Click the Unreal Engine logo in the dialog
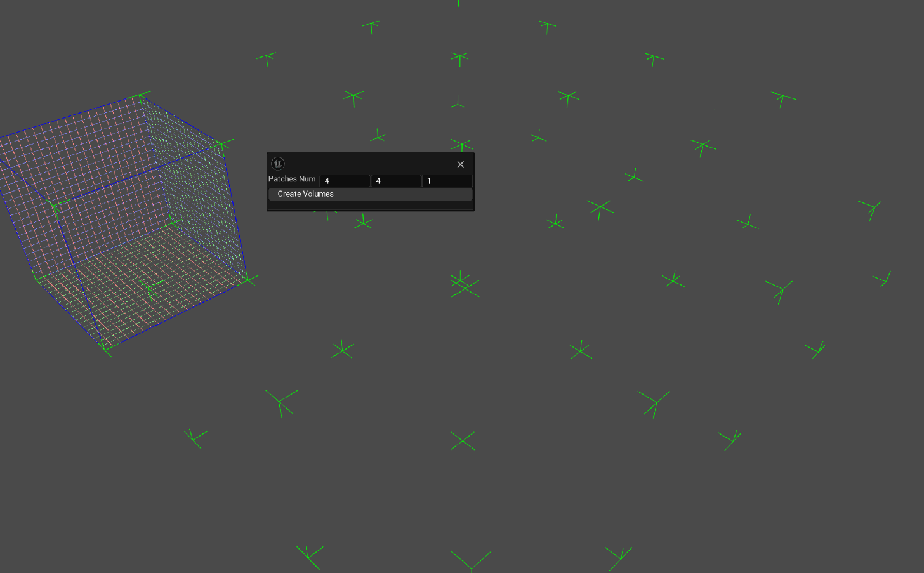Image resolution: width=924 pixels, height=573 pixels. 277,164
